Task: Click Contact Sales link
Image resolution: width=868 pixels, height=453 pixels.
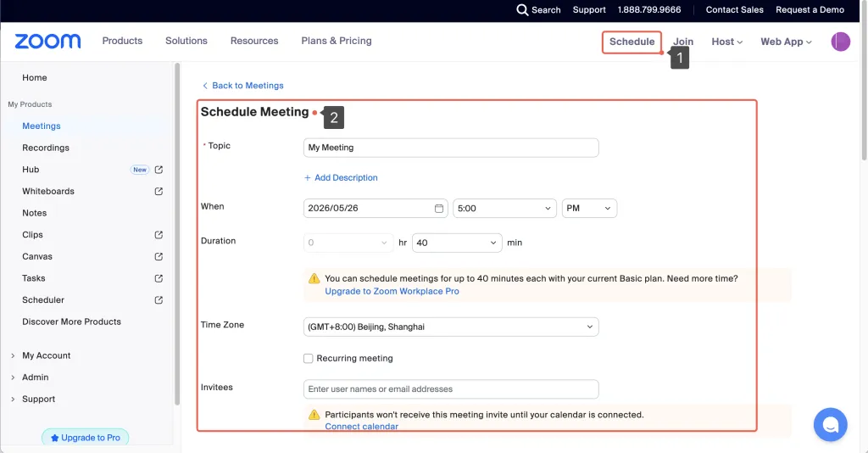Action: tap(734, 10)
